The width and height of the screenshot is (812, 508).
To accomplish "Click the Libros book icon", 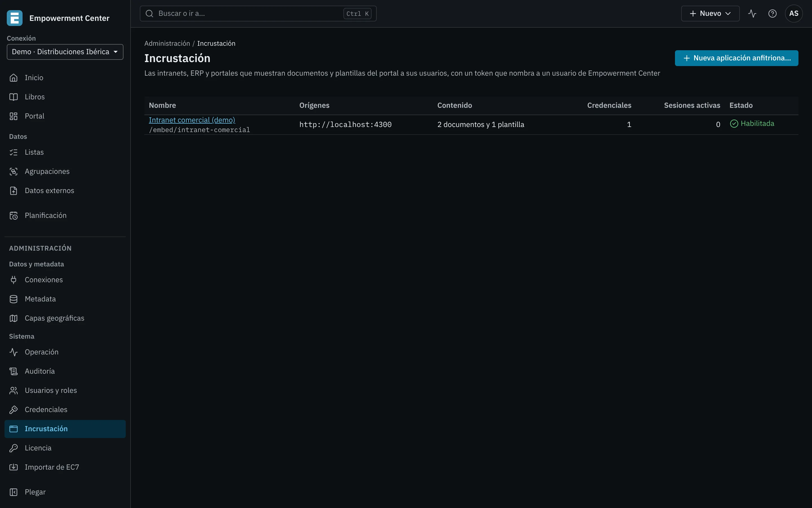I will click(x=14, y=97).
